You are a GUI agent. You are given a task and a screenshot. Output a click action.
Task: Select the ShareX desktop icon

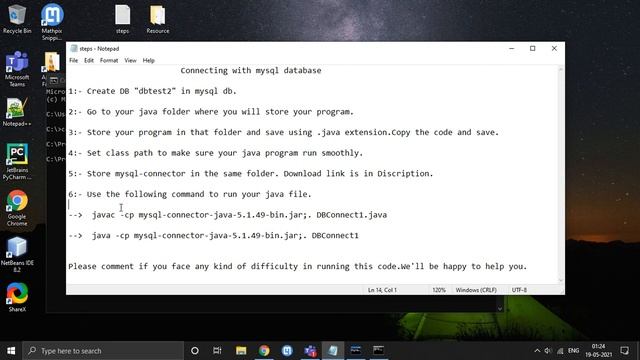(x=17, y=297)
